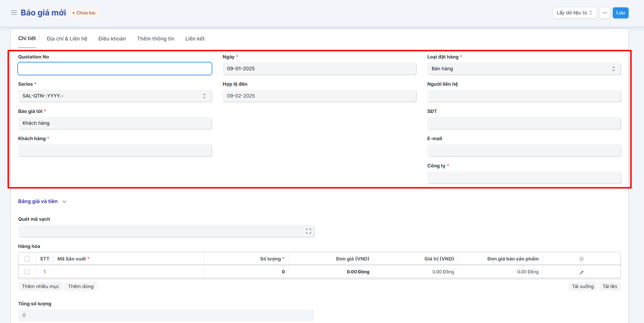Click the Lưu save button

(620, 13)
